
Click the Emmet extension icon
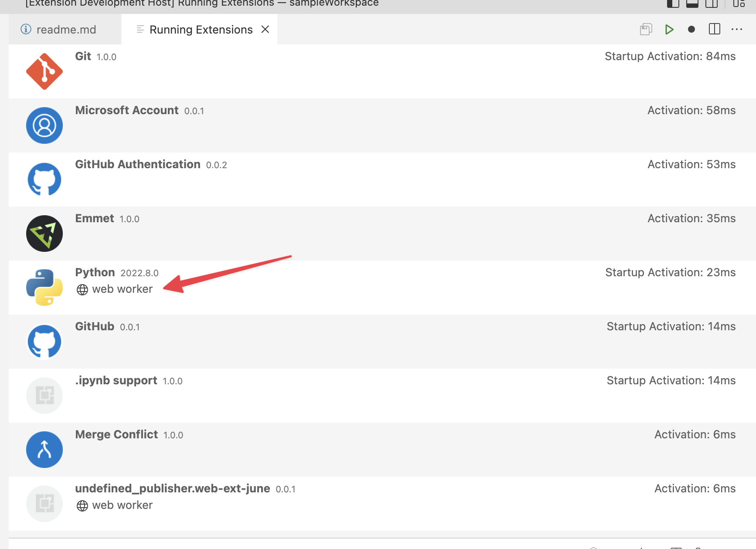pos(44,233)
